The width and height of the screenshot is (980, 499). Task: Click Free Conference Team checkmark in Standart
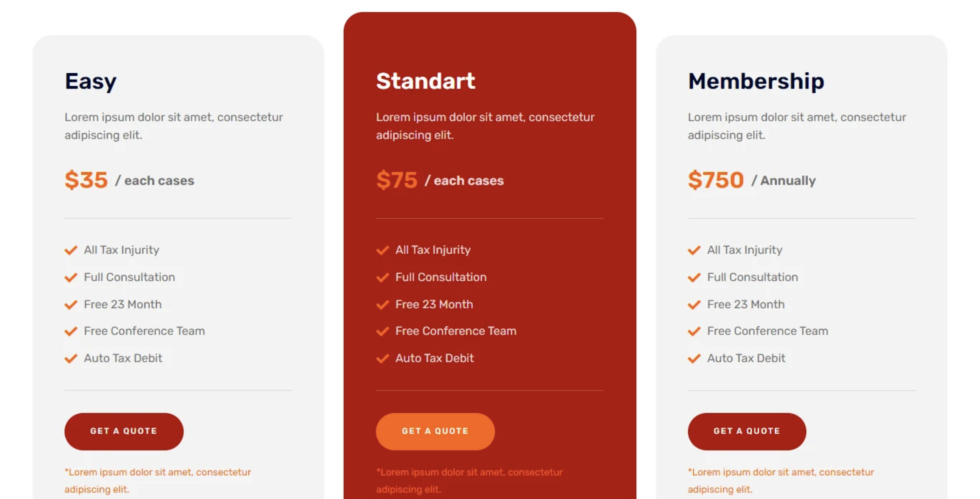[382, 331]
